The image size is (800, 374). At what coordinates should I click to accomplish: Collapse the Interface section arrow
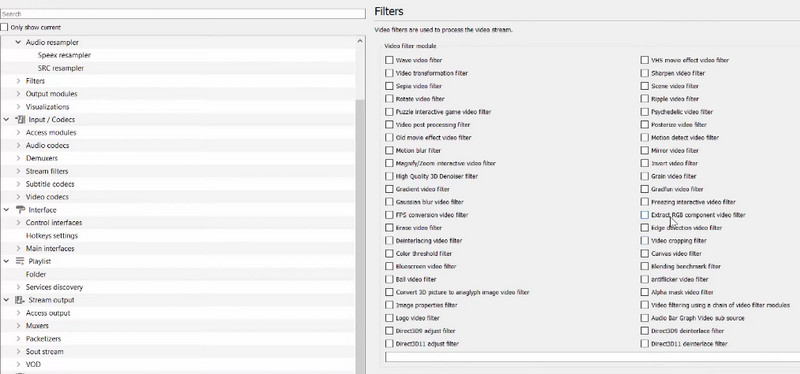pos(6,210)
